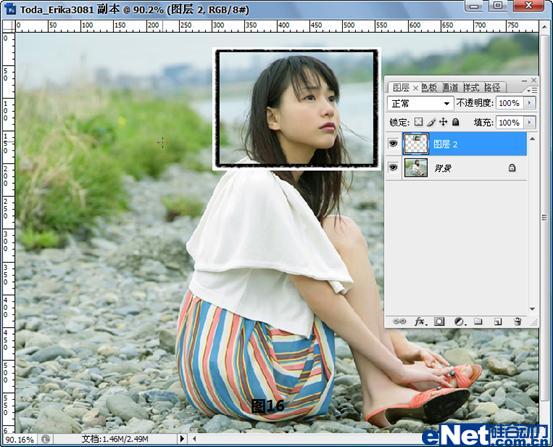
Task: Switch to the 样式 tab
Action: pyautogui.click(x=471, y=88)
